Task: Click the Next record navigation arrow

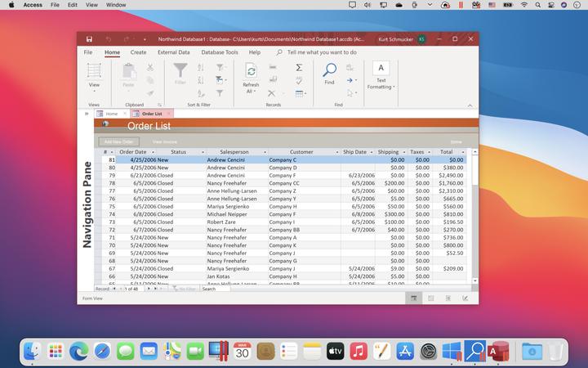Action: (149, 289)
